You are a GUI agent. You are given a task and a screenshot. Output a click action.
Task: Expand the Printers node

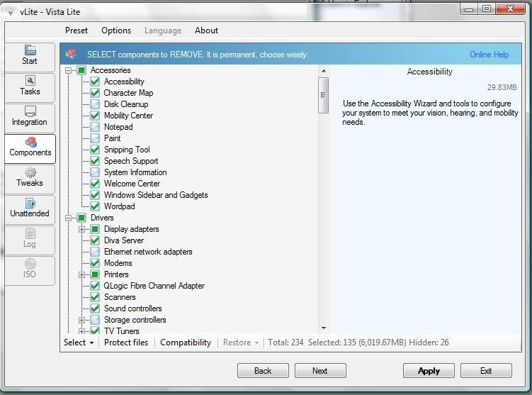click(81, 274)
